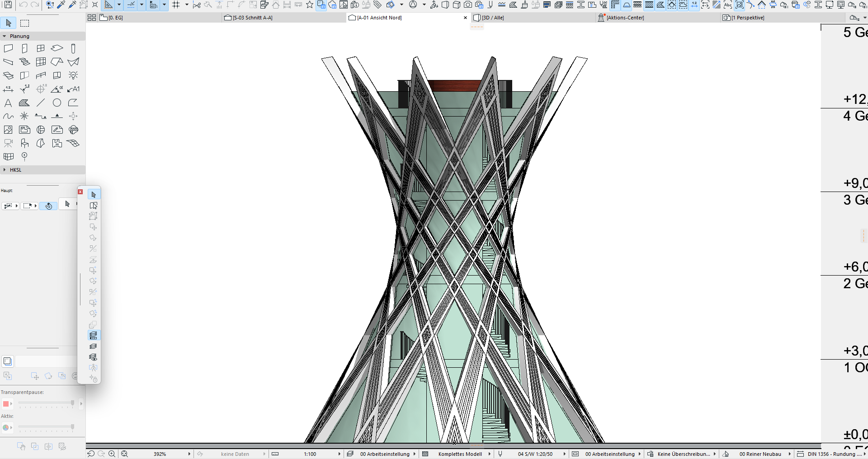Select the Text tool
This screenshot has width=868, height=459.
[x=8, y=103]
